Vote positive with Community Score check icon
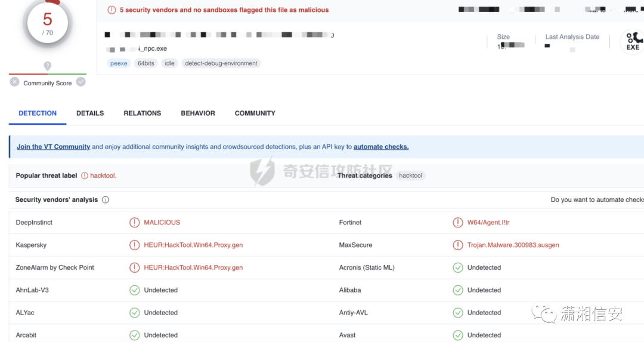Viewport: 644px width, 342px height. click(x=81, y=82)
